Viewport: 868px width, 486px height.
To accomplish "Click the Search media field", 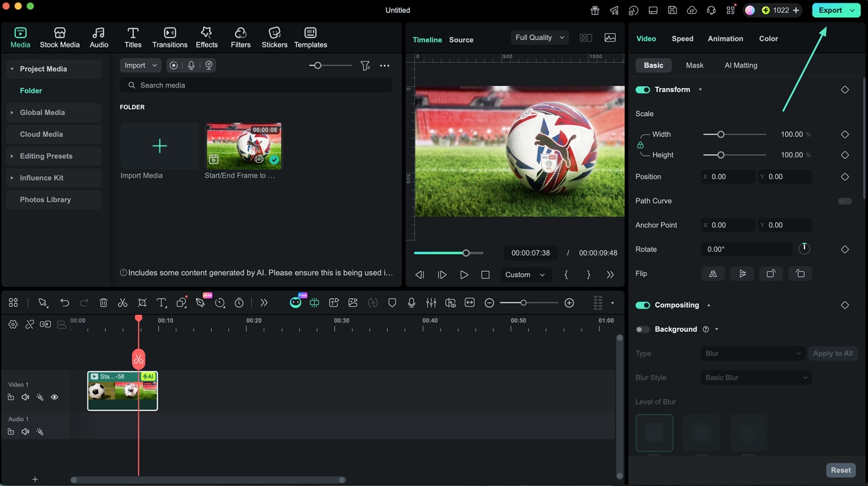I will (x=256, y=85).
